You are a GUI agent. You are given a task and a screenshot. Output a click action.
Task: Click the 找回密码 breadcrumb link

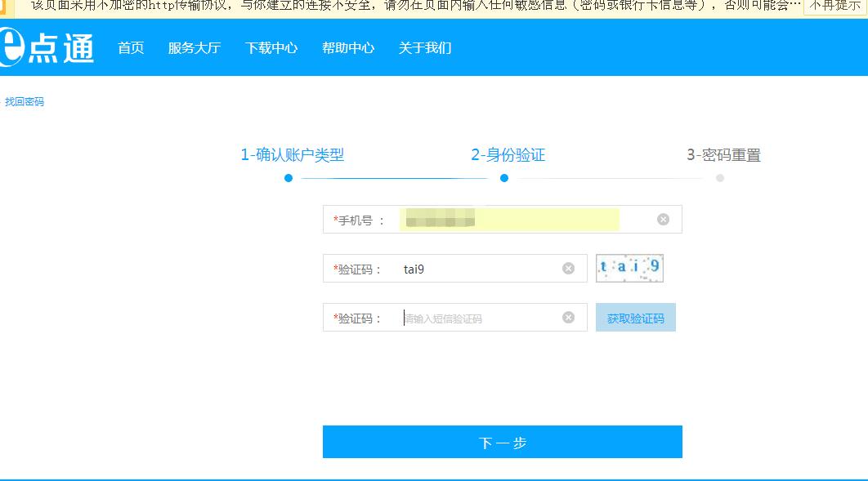24,101
